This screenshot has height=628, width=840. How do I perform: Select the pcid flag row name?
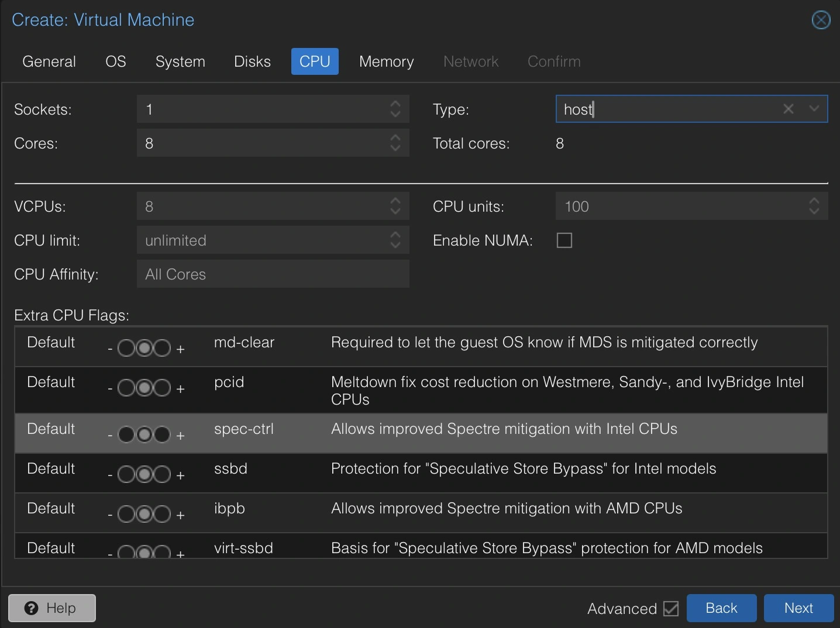(229, 382)
